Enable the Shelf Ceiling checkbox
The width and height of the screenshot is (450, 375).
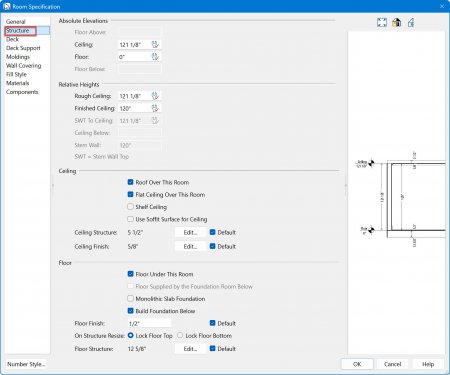pyautogui.click(x=131, y=207)
